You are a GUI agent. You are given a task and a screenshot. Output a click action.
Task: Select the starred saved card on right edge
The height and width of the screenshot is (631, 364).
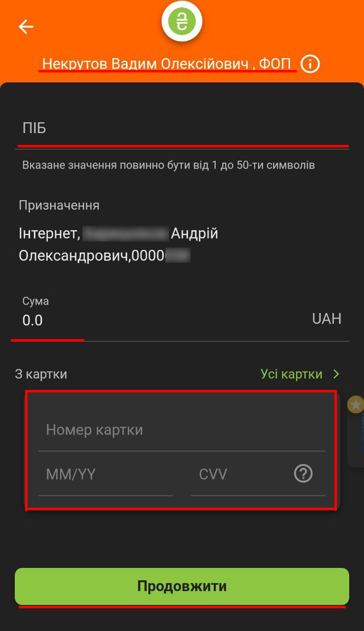[356, 431]
